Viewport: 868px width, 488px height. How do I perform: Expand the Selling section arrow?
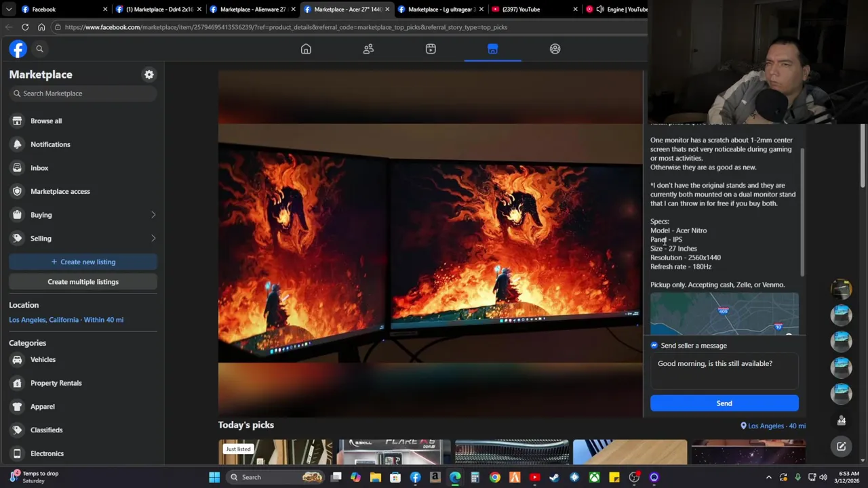pyautogui.click(x=153, y=238)
